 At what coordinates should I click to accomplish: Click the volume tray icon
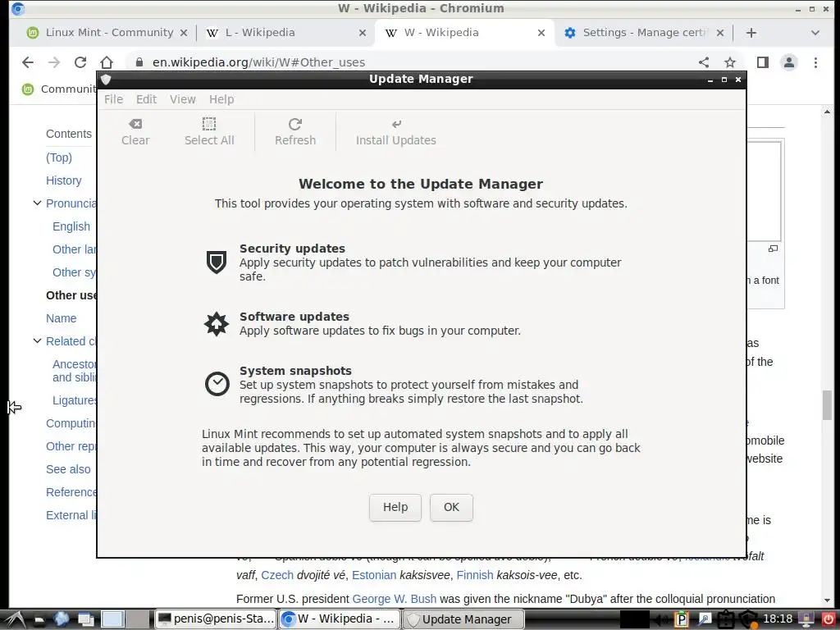(661, 620)
